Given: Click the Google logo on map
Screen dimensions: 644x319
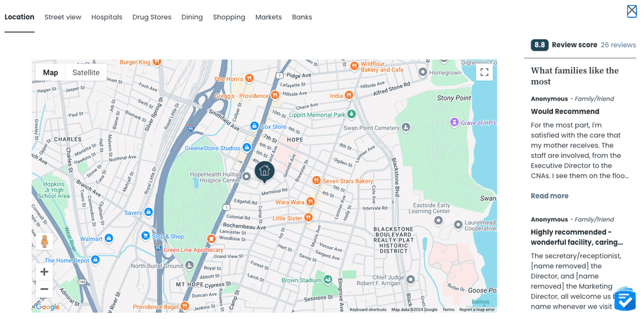Looking at the screenshot, I should click(x=48, y=307).
